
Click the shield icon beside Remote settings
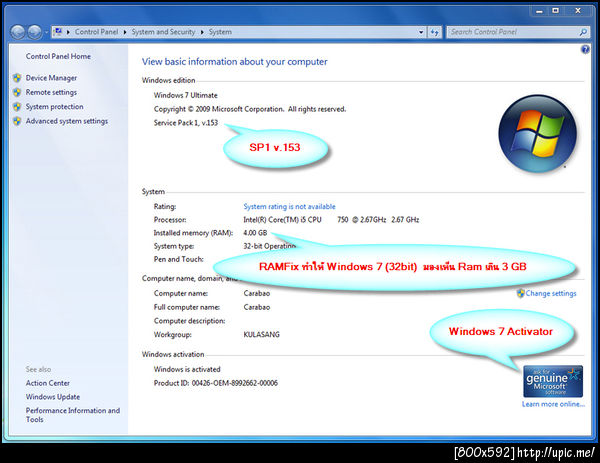point(17,92)
